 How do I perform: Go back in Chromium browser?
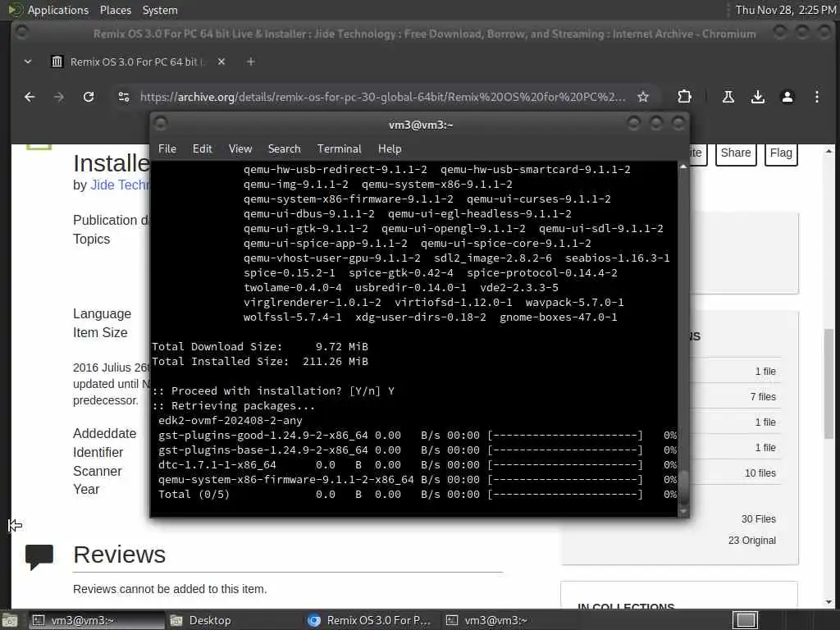point(30,97)
